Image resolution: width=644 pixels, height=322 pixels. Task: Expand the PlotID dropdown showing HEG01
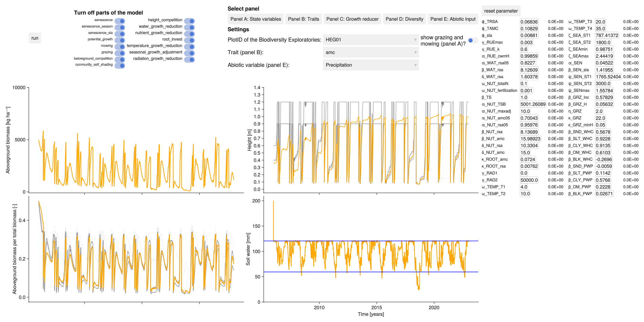pyautogui.click(x=370, y=40)
